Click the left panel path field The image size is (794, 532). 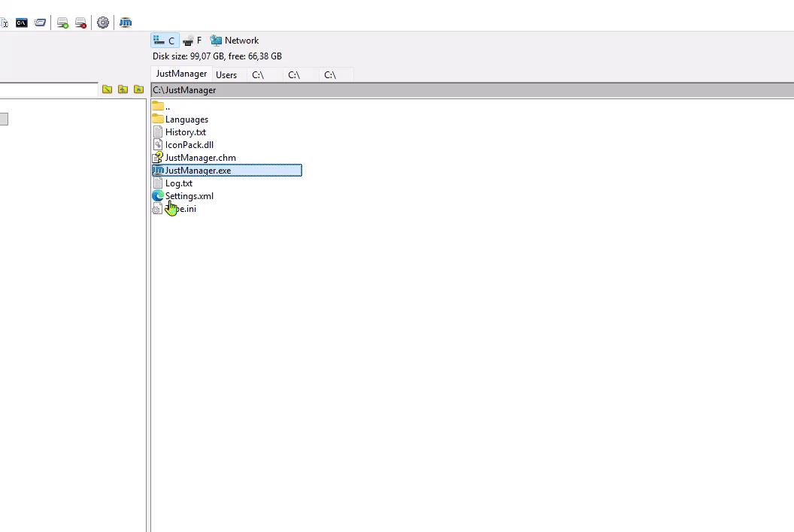[49, 90]
